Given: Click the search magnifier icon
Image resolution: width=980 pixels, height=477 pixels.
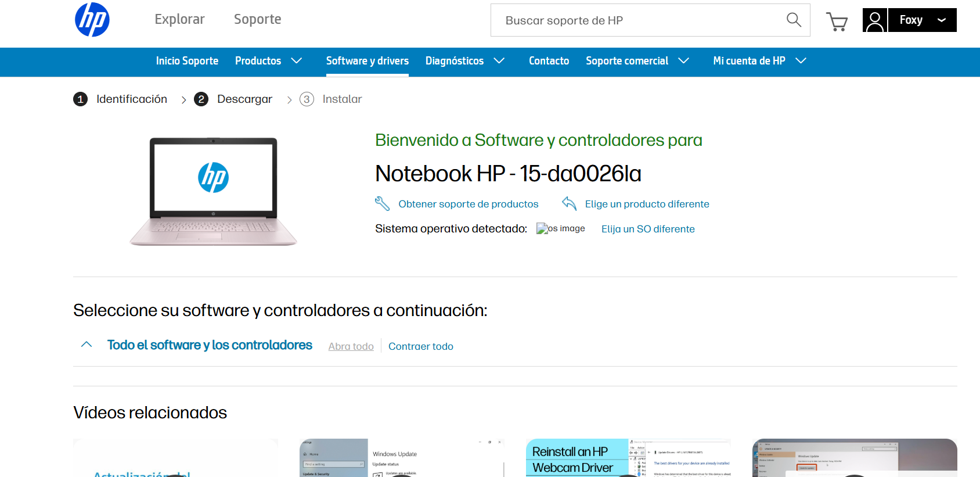Looking at the screenshot, I should click(x=794, y=20).
